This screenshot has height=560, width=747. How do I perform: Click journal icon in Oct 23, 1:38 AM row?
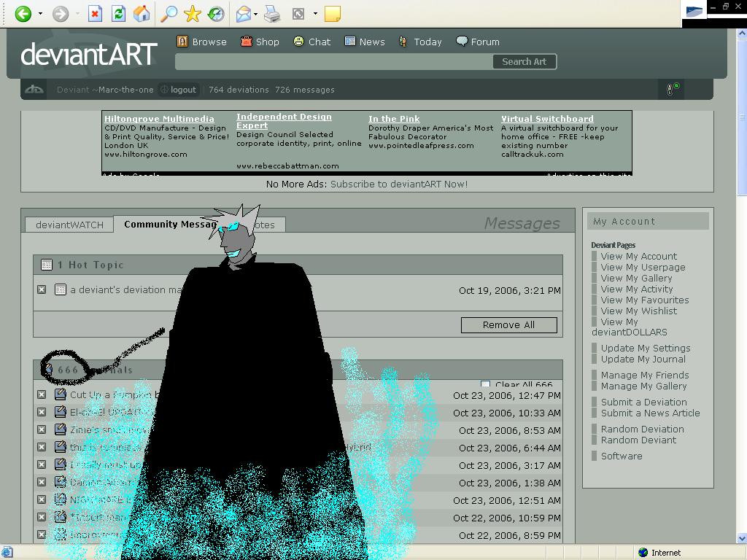tap(60, 481)
